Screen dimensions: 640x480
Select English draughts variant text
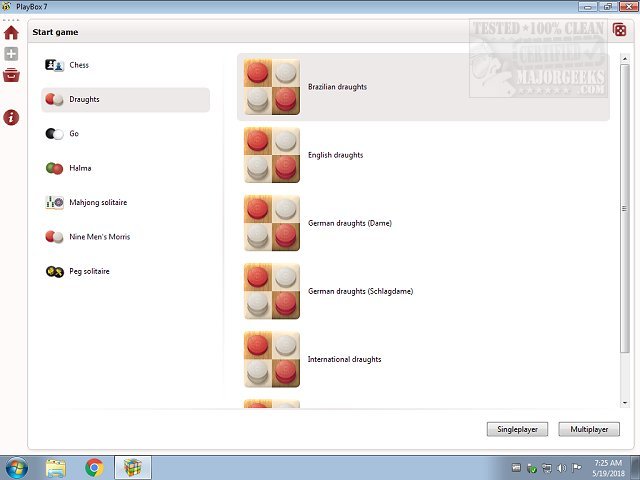pyautogui.click(x=336, y=155)
